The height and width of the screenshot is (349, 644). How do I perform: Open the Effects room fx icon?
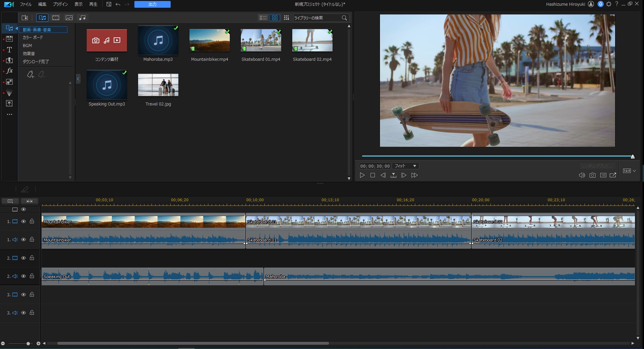pyautogui.click(x=9, y=71)
